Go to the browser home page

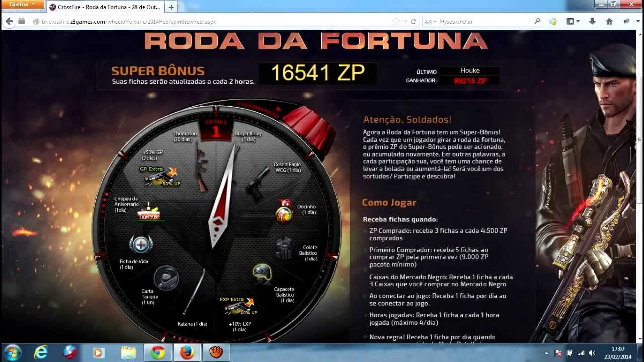[609, 22]
